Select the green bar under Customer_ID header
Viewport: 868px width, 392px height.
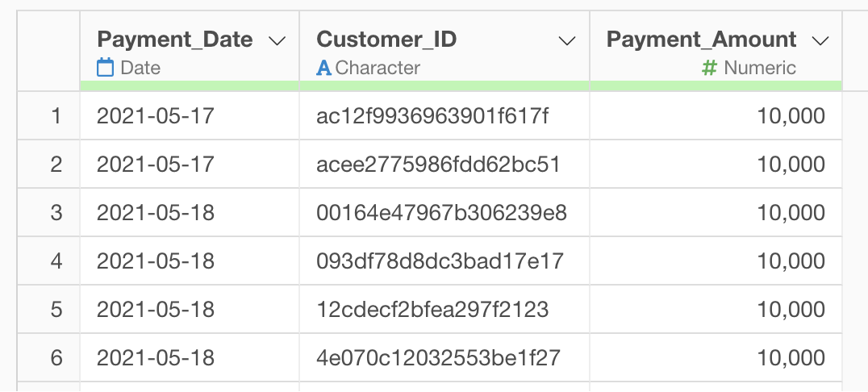click(x=444, y=85)
